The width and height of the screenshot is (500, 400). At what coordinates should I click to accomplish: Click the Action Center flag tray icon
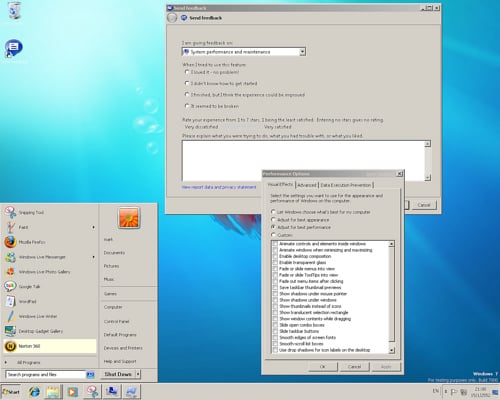[454, 392]
